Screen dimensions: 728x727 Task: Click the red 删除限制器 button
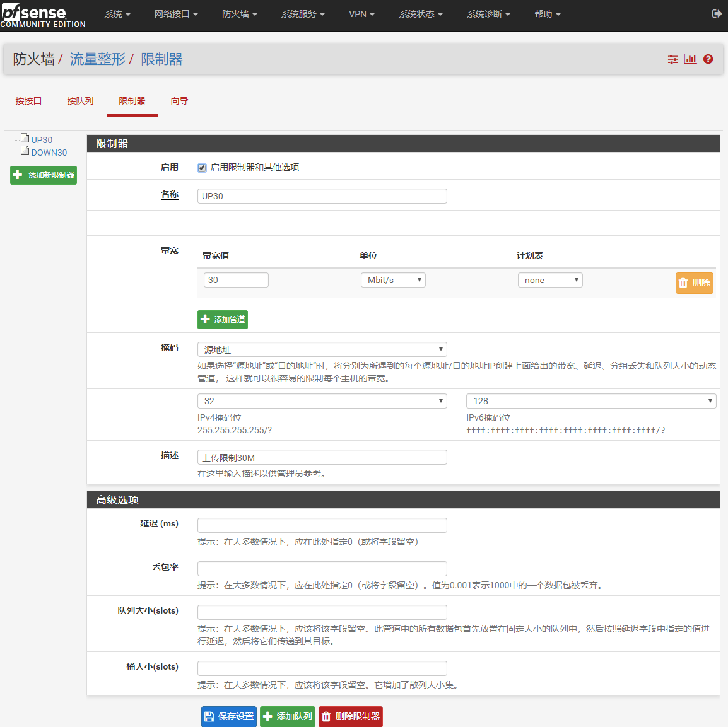coord(350,716)
